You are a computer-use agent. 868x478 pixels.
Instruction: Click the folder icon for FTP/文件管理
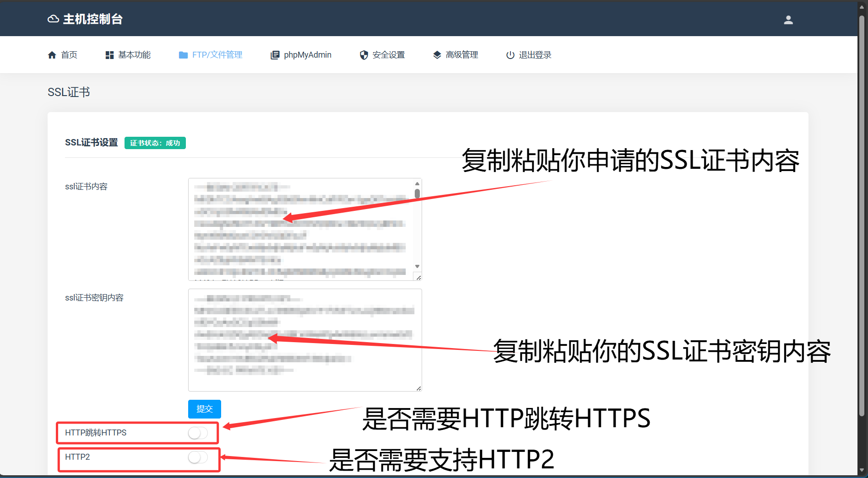[183, 55]
